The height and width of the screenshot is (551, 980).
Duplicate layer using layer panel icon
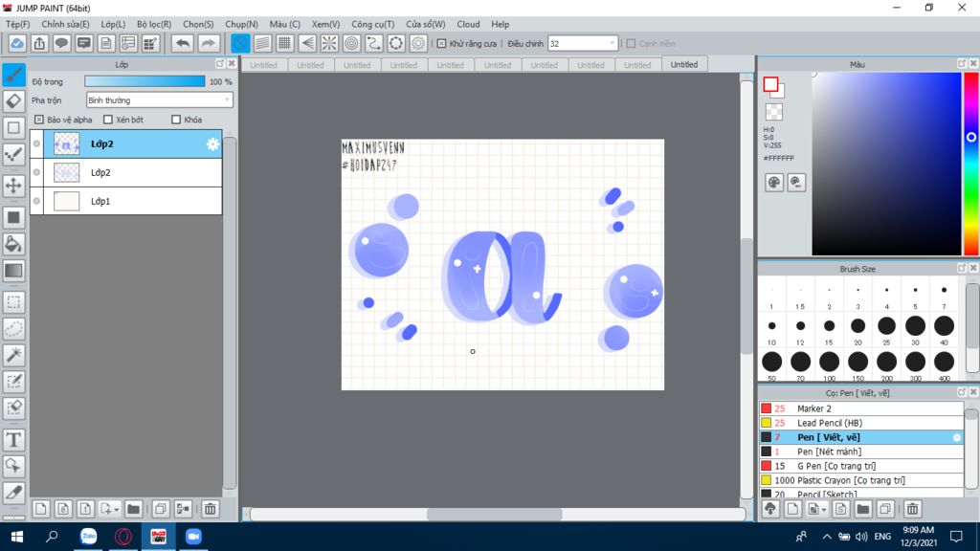click(x=161, y=509)
